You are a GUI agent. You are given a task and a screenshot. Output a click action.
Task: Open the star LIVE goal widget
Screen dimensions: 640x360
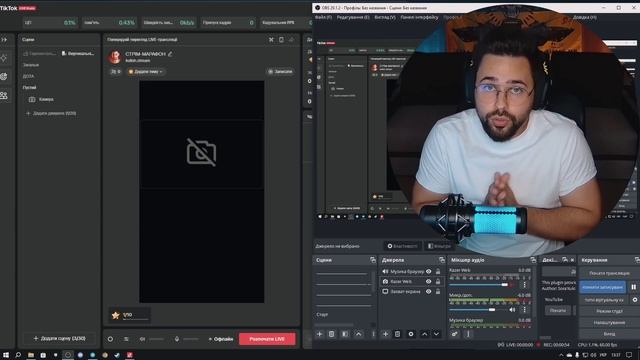pyautogui.click(x=129, y=315)
